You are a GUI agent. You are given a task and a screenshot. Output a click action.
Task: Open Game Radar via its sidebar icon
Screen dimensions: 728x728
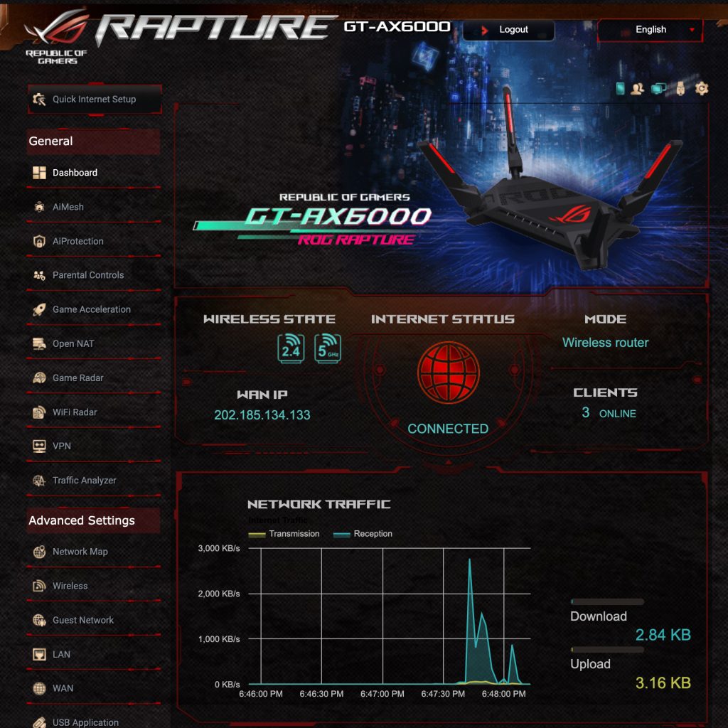[40, 378]
